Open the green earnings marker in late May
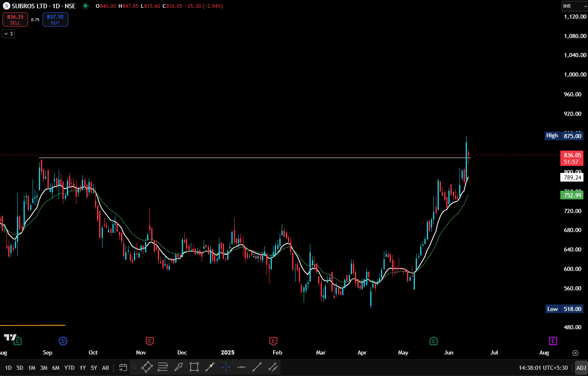The height and width of the screenshot is (376, 588). pos(433,341)
